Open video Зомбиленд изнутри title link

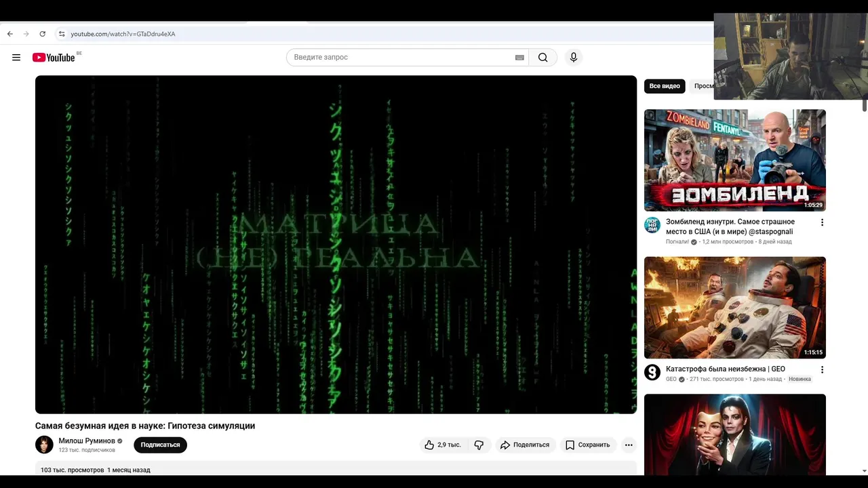pos(730,226)
